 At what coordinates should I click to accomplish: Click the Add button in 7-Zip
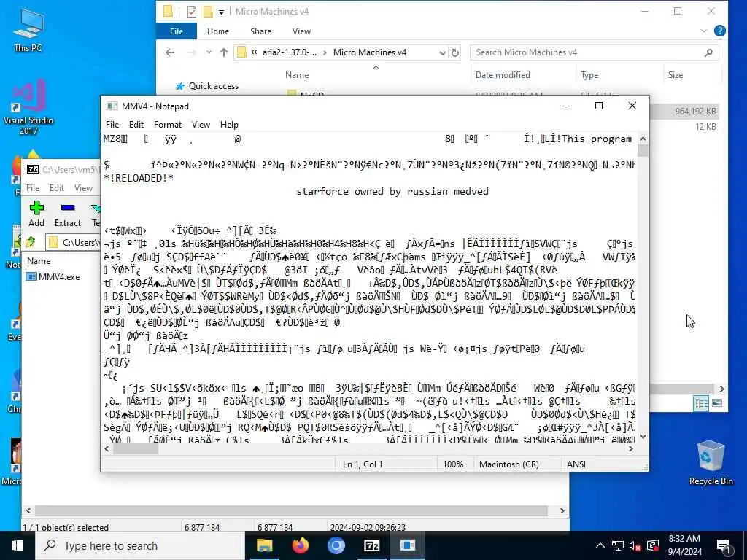click(36, 214)
